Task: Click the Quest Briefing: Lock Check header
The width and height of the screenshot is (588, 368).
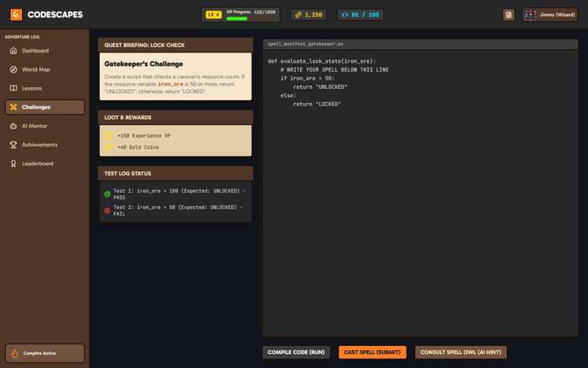Action: 176,45
